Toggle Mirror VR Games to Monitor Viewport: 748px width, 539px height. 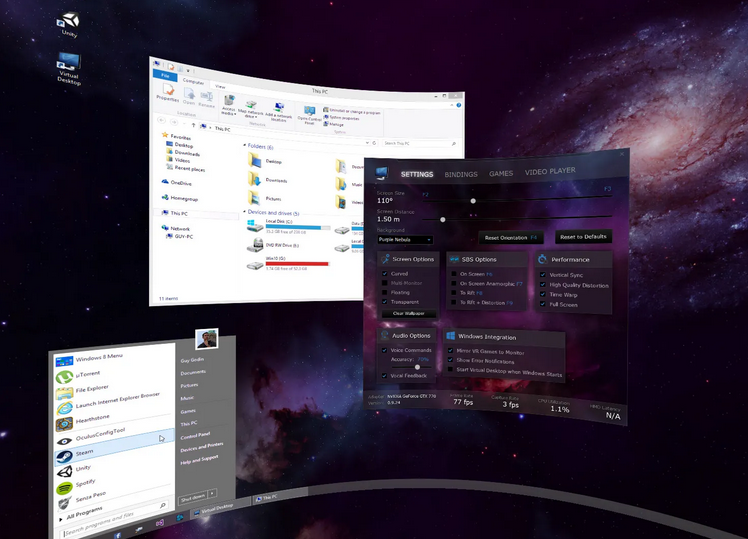450,351
